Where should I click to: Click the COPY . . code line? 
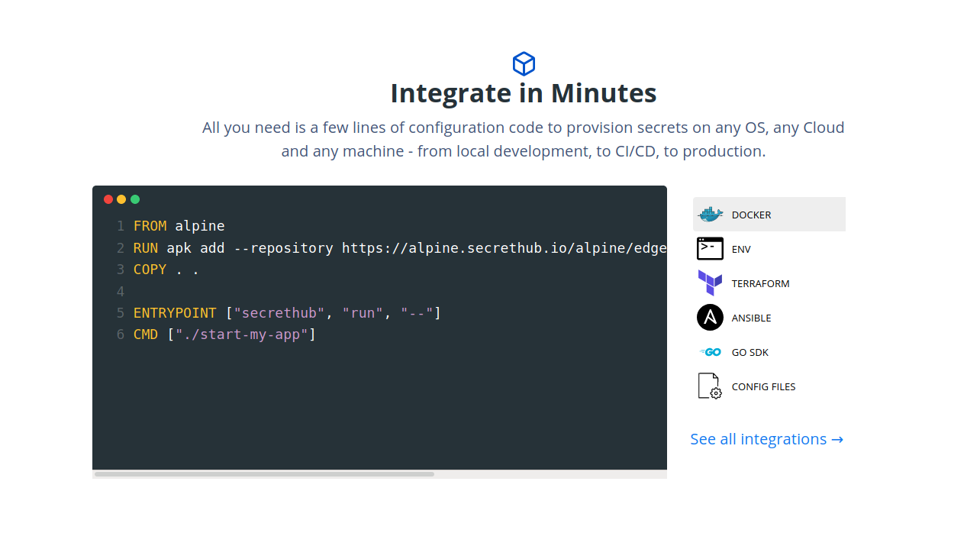pyautogui.click(x=166, y=270)
